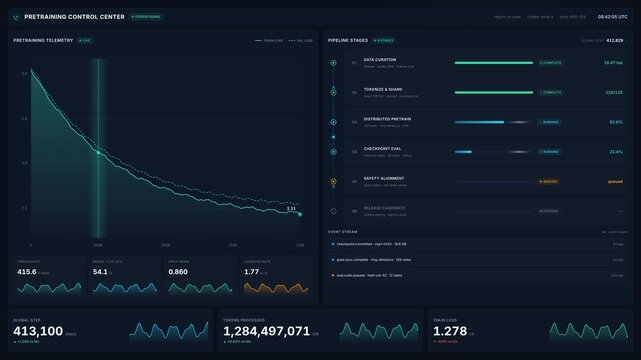Click the Release Candidate empty circle node icon
The width and height of the screenshot is (641, 360).
pos(334,211)
